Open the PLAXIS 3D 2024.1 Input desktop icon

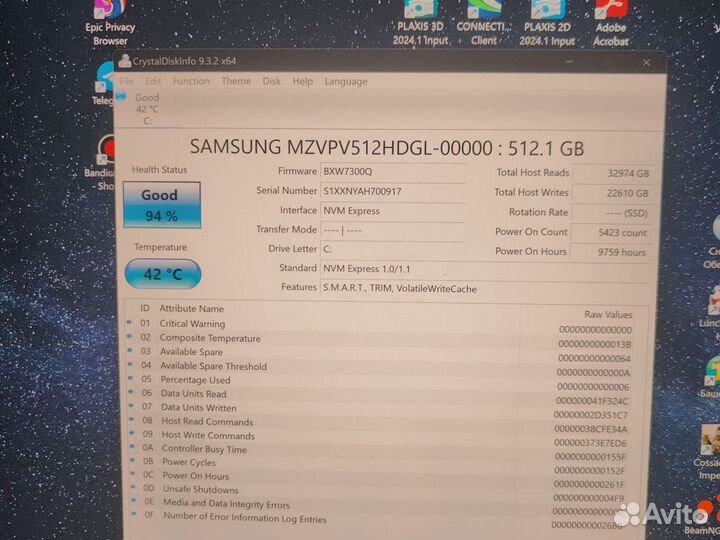[x=421, y=23]
